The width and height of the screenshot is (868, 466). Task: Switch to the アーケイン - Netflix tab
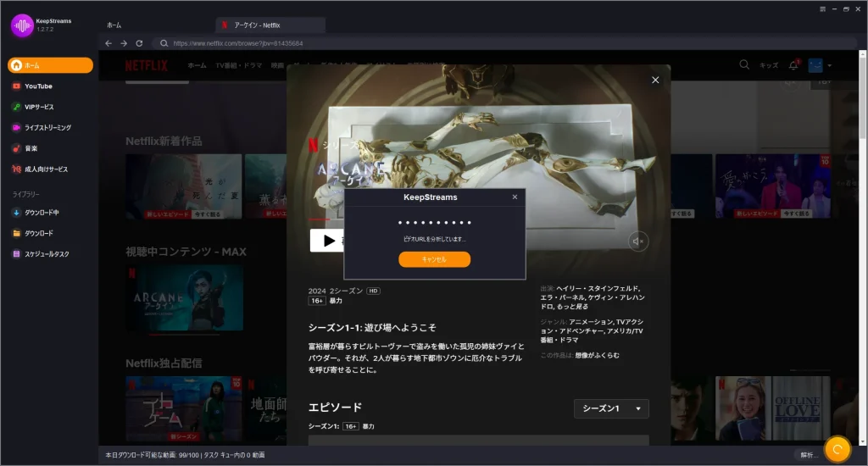coord(270,25)
